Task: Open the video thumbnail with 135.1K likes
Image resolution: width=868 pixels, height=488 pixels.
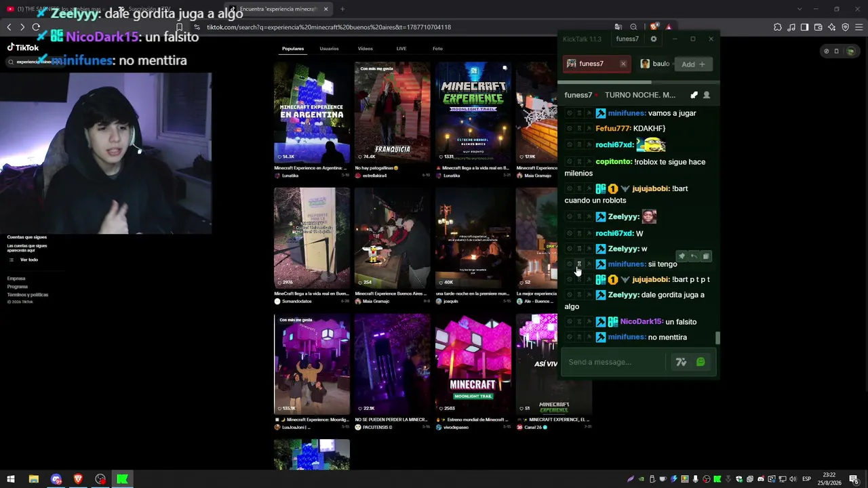Action: (312, 364)
